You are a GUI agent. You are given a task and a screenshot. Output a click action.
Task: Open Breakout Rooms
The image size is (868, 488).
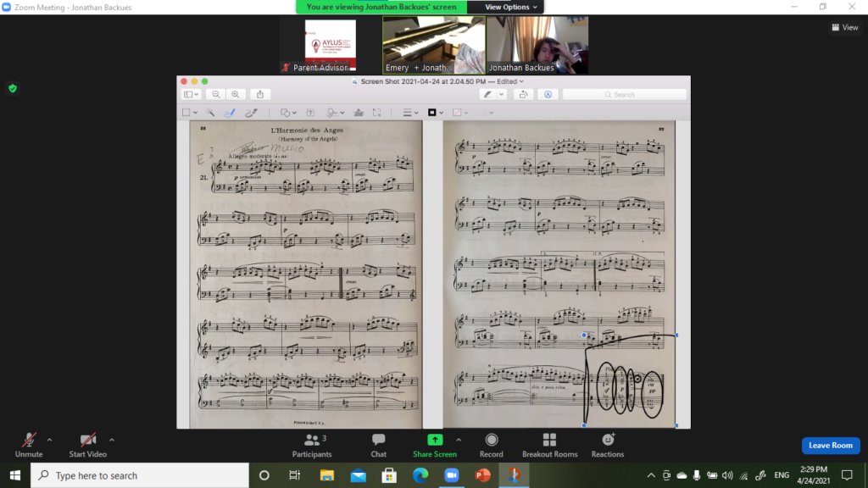tap(549, 446)
